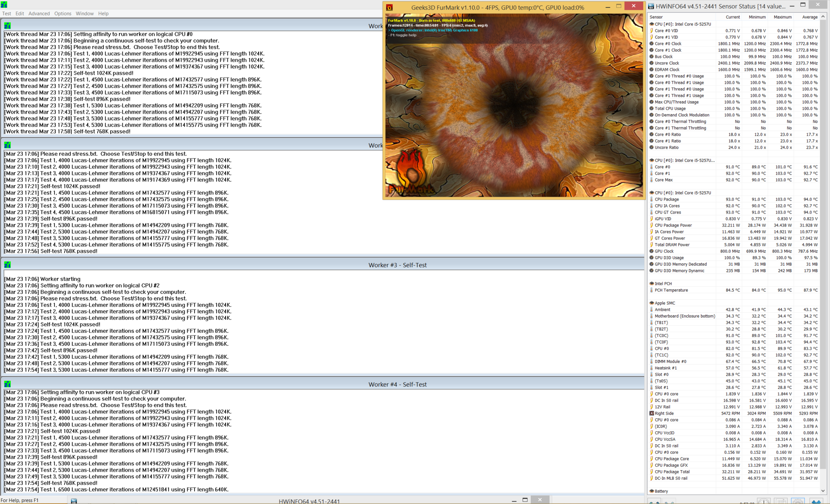This screenshot has height=504, width=830.
Task: Click the icon beside EDRAM Clock sensor
Action: (x=651, y=70)
